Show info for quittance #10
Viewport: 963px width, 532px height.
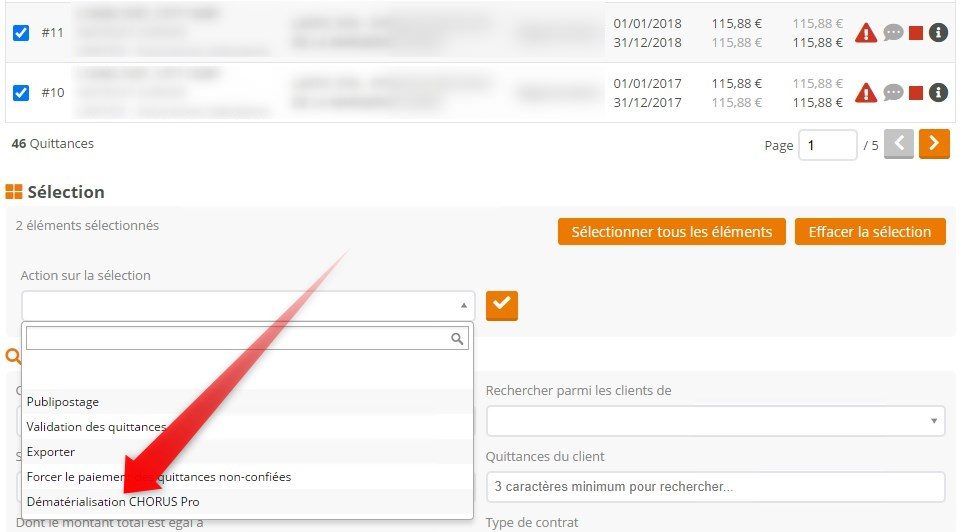click(x=938, y=93)
